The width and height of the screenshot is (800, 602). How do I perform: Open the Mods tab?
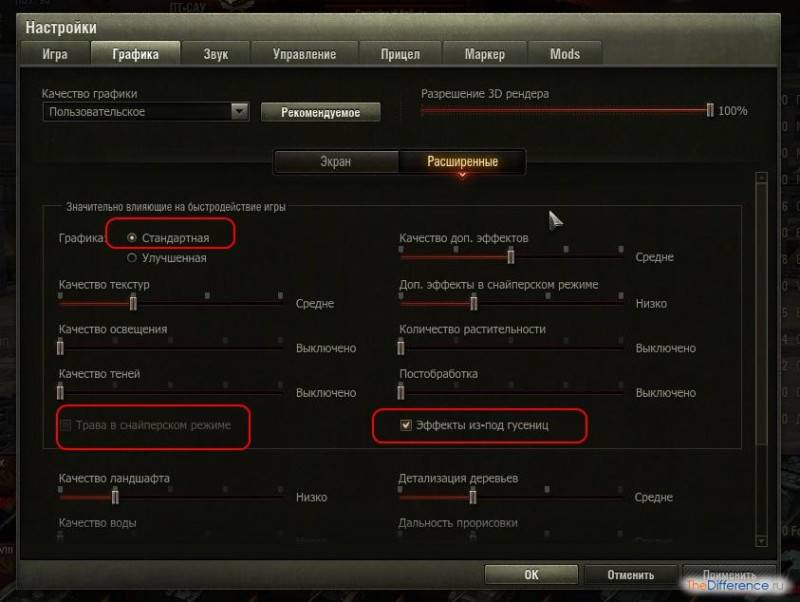pyautogui.click(x=565, y=54)
